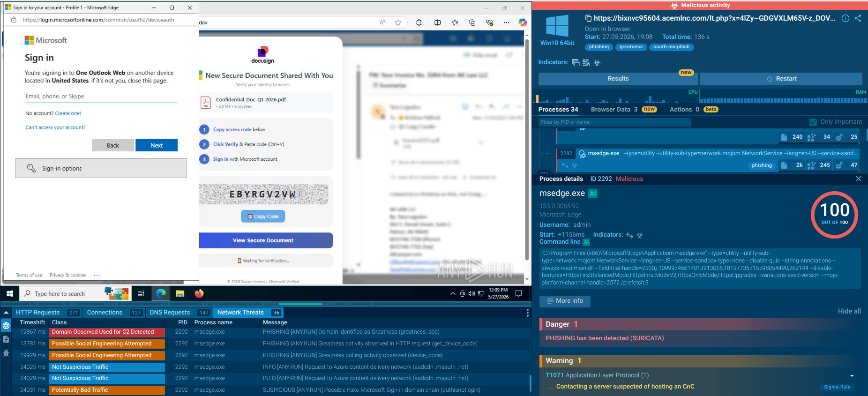
Task: Open the network globe view in the left sidebar
Action: coord(6,326)
